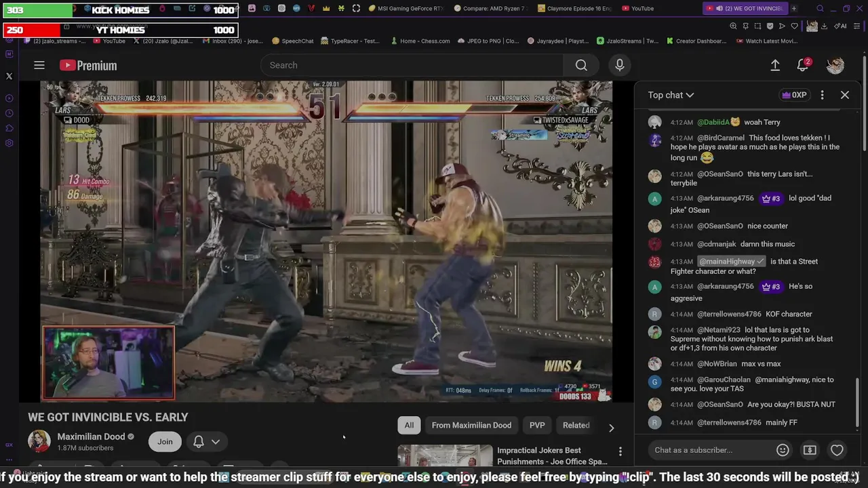Click @Netami923's username in chat
The width and height of the screenshot is (868, 488).
point(719,329)
